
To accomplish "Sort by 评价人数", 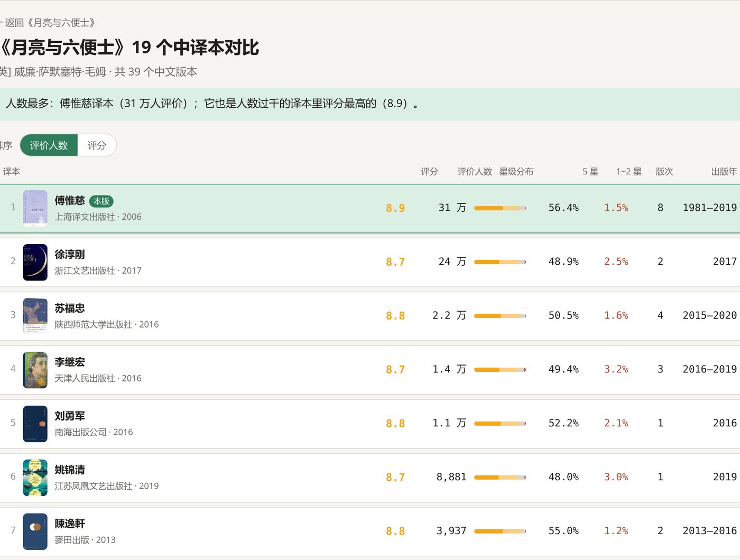I will pos(49,145).
